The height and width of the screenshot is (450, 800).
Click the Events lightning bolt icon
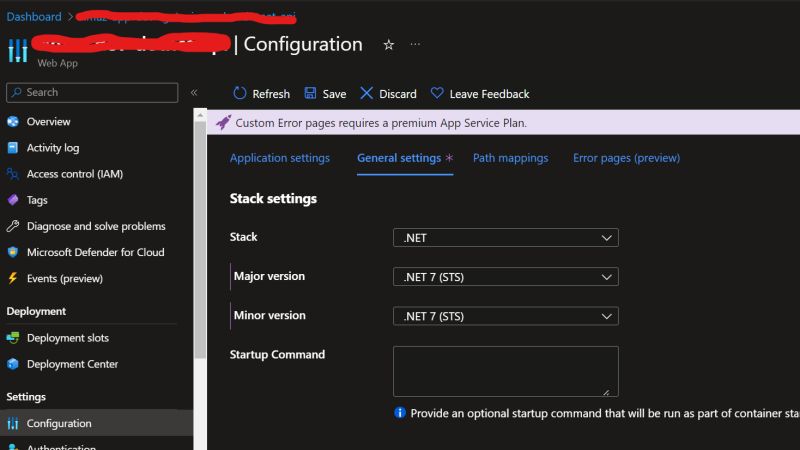click(13, 278)
